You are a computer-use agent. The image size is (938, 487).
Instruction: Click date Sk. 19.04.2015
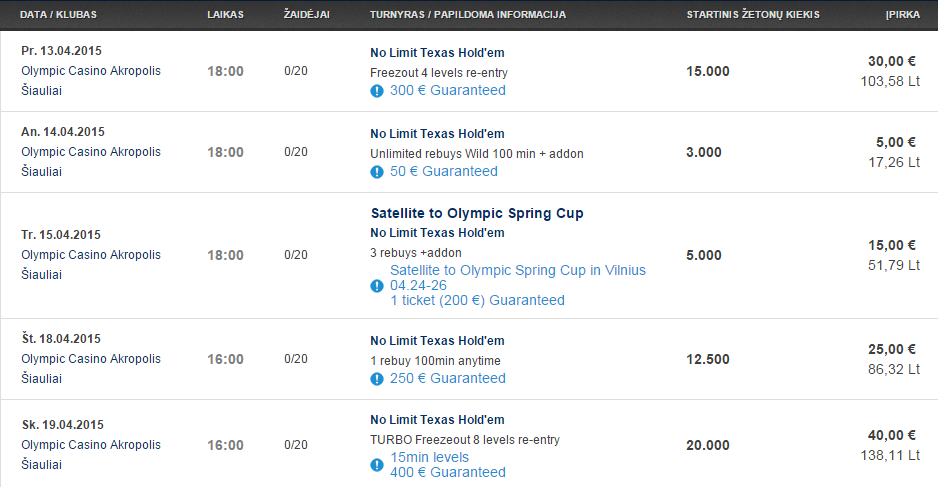click(63, 425)
